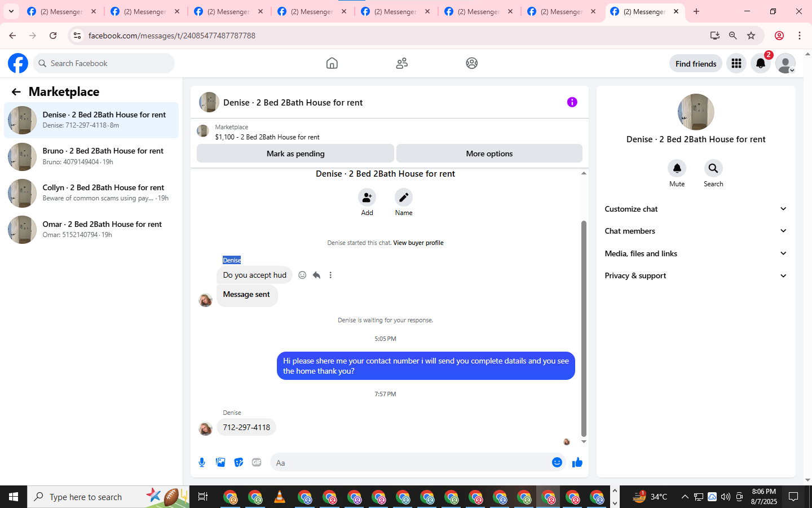Record a voice clip microphone icon
The image size is (812, 508).
point(202,462)
